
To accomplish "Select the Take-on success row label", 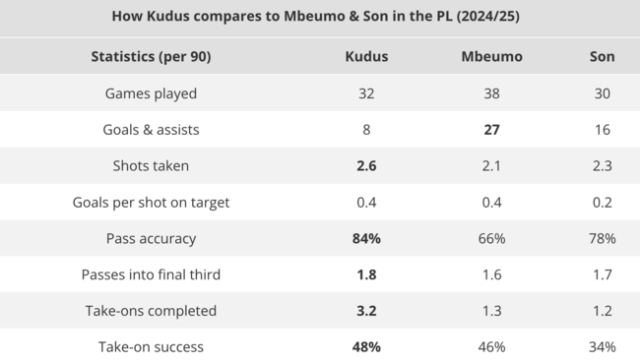I will click(151, 347).
